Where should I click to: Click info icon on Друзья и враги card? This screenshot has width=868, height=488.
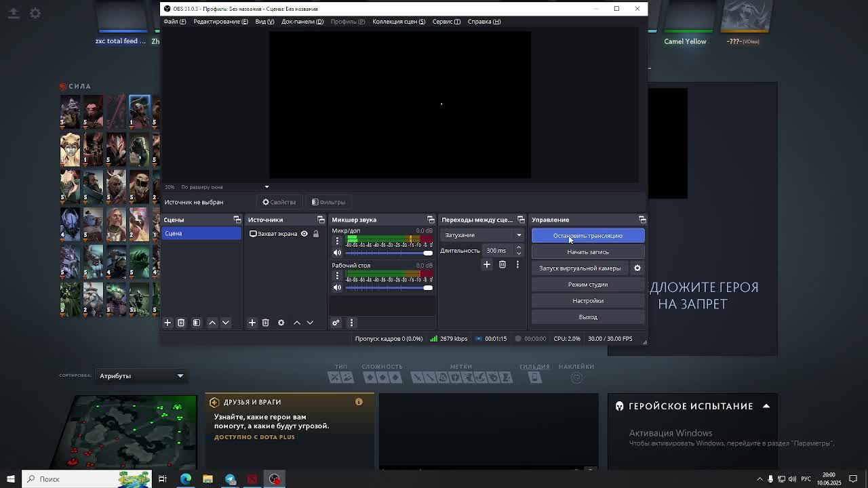[359, 402]
